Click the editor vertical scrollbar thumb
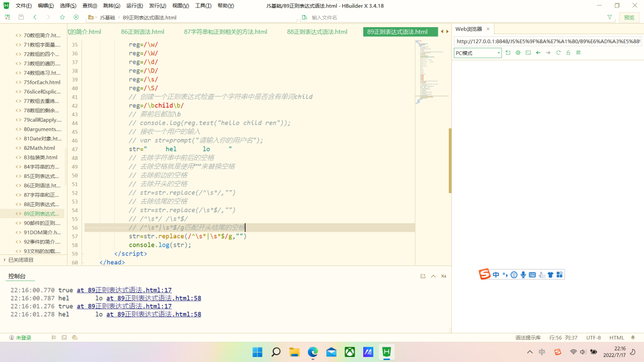 pos(450,160)
